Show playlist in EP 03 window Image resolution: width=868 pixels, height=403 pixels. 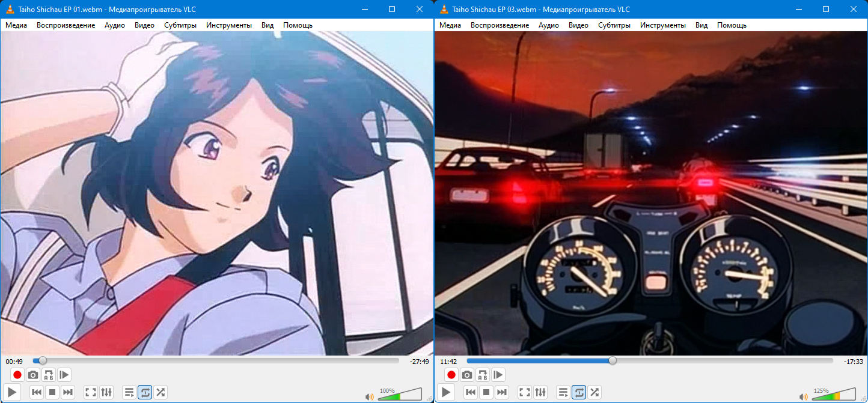point(563,392)
